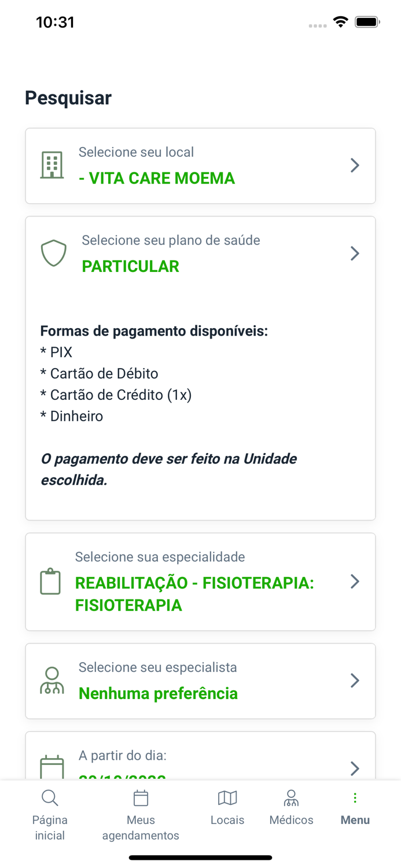Open the search icon labeled Página inicial
Screen dimensions: 401x868
pos(50,797)
